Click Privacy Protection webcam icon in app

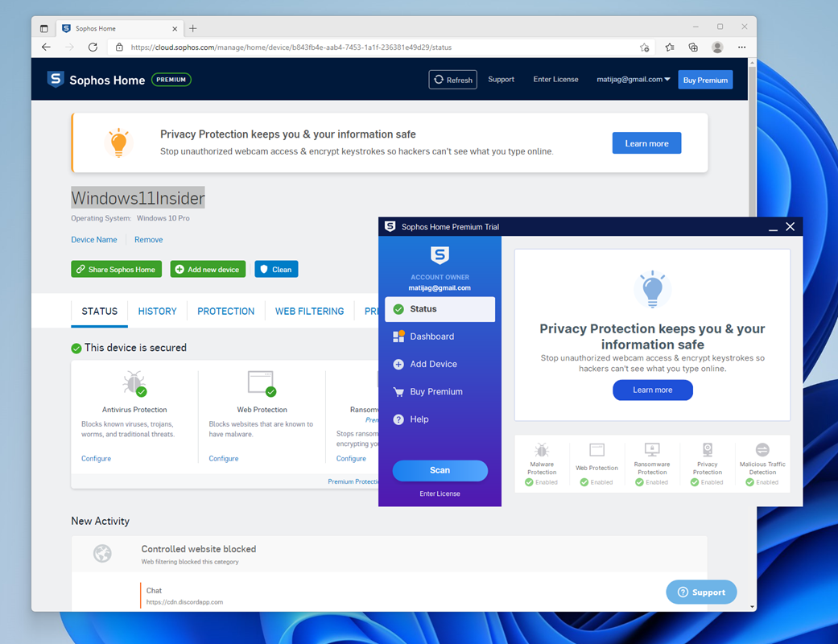click(x=708, y=450)
